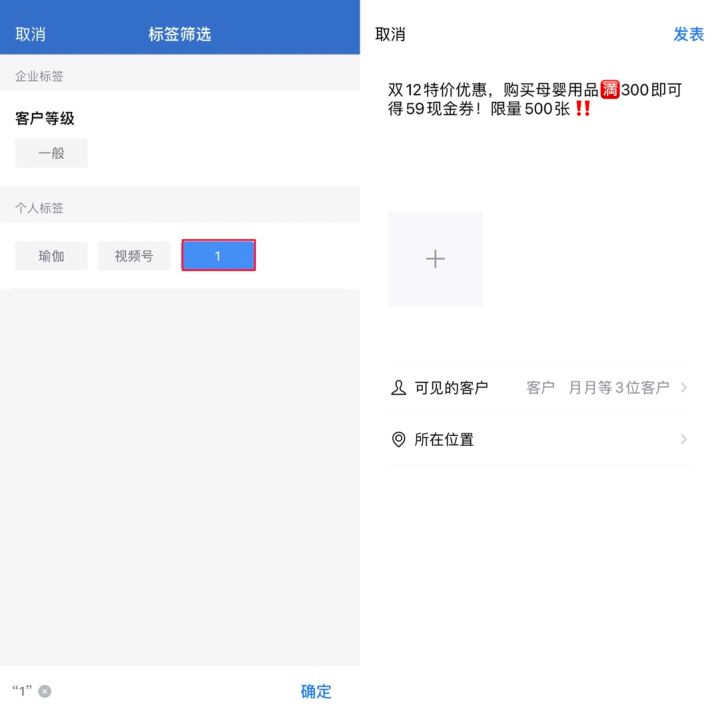The width and height of the screenshot is (720, 719).
Task: Open the 可见的客户 chevron arrow
Action: coord(684,388)
